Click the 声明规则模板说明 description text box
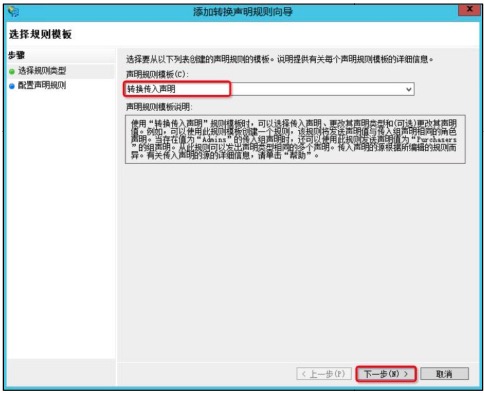484x393 pixels. pos(295,139)
